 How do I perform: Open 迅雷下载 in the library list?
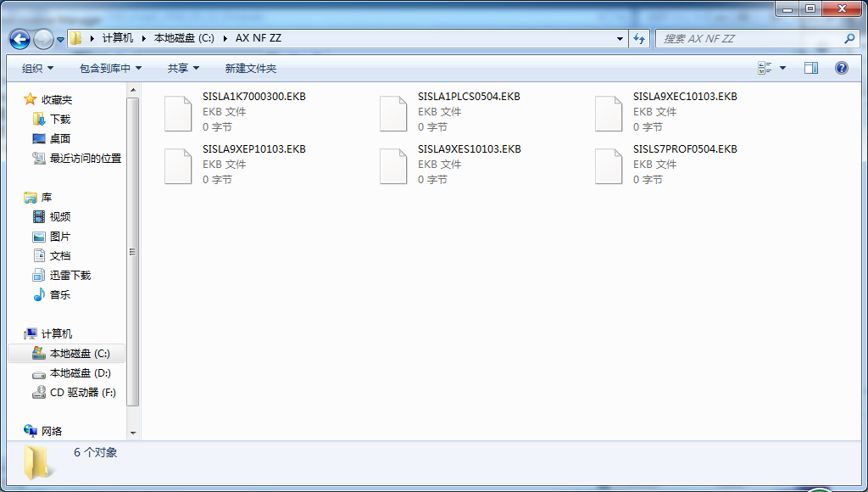[x=70, y=276]
